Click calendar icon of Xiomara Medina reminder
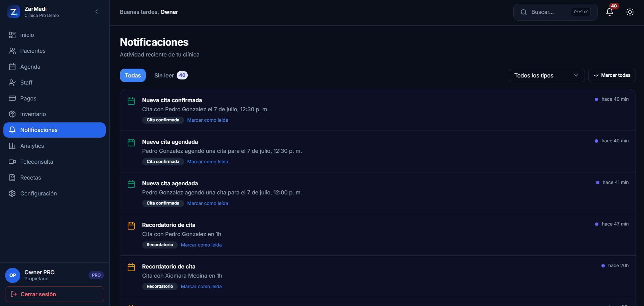This screenshot has width=644, height=306. [131, 267]
